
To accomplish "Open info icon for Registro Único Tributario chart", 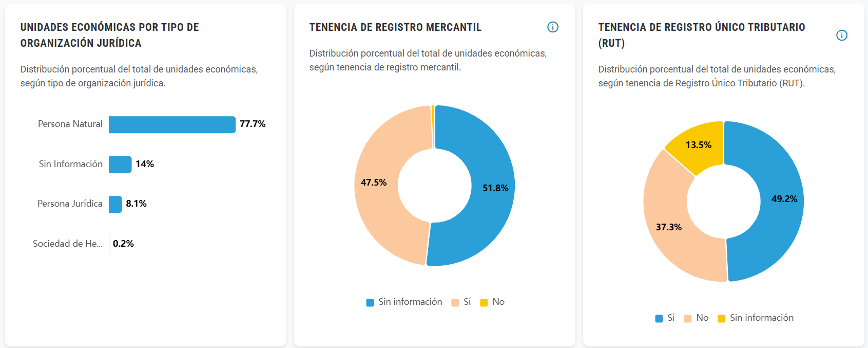I will coord(841,35).
